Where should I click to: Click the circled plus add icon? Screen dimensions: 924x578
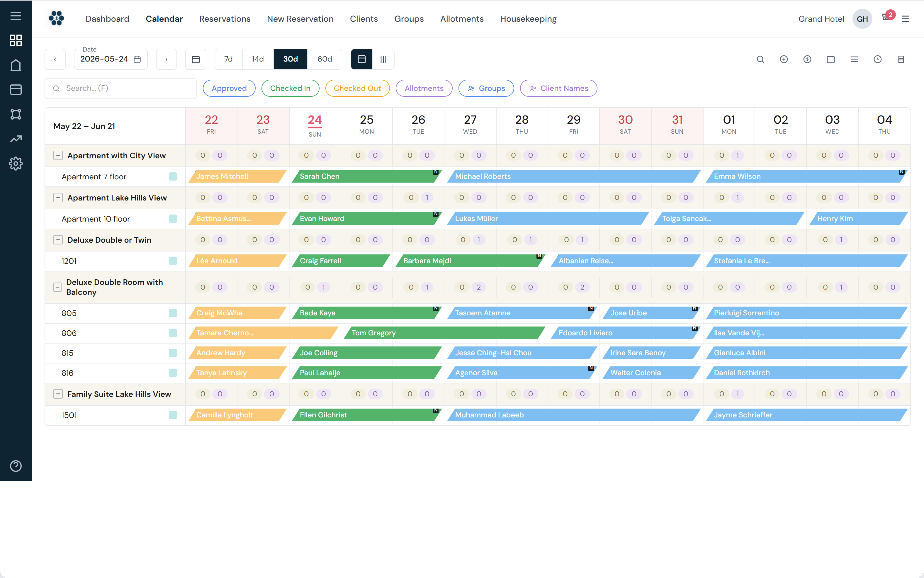tap(784, 59)
